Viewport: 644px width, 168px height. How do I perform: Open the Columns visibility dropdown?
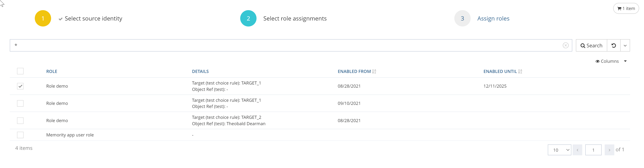point(611,61)
